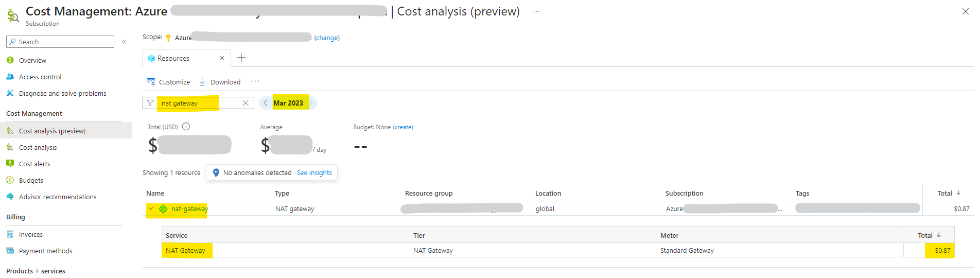Go to next month arrow

(x=311, y=103)
